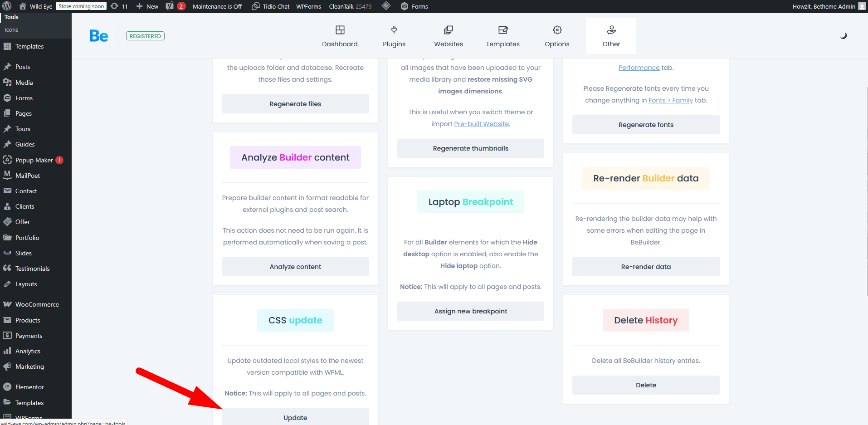
Task: Click the WordPress logo in admin bar
Action: tap(7, 6)
